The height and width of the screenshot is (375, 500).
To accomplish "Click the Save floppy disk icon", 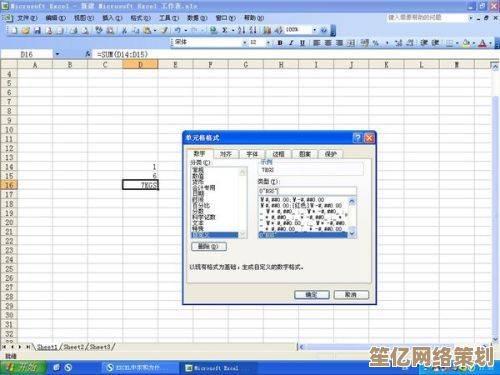I will (37, 31).
